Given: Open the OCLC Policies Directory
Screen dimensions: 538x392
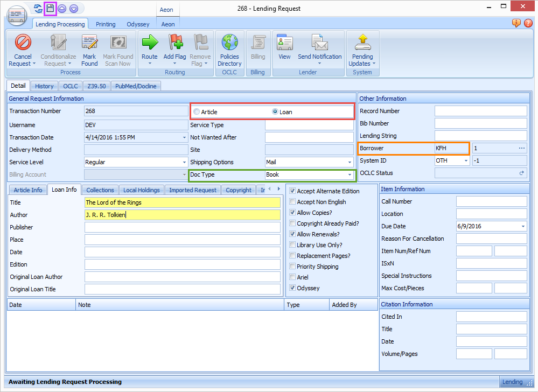Looking at the screenshot, I should click(229, 42).
